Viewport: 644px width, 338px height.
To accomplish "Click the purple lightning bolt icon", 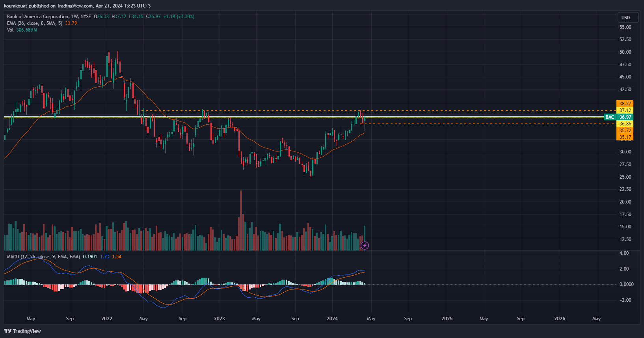I will 365,246.
